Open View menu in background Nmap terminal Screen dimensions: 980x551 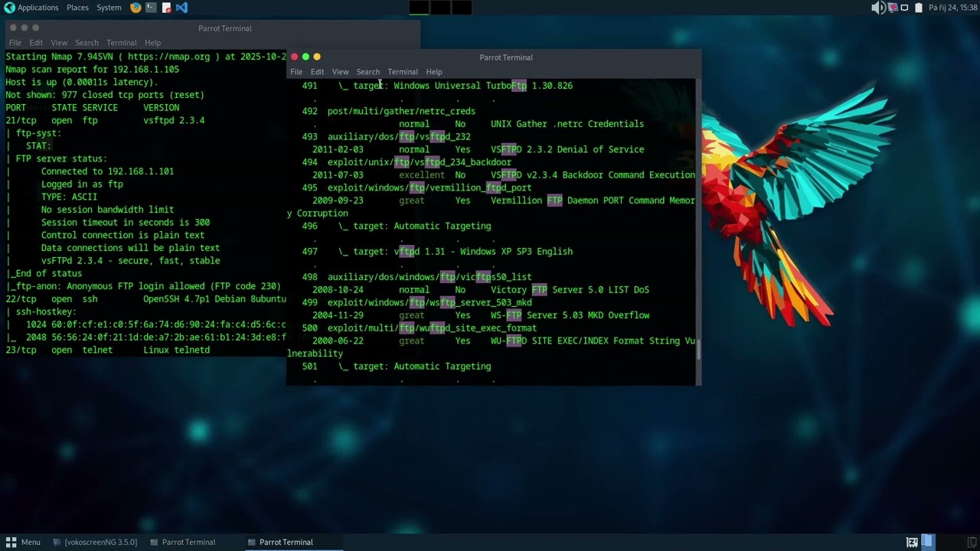point(59,43)
